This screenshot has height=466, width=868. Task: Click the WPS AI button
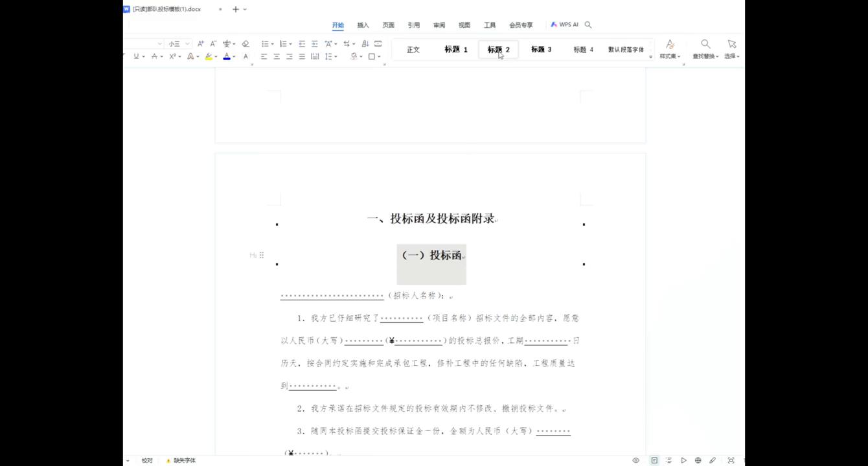coord(566,25)
